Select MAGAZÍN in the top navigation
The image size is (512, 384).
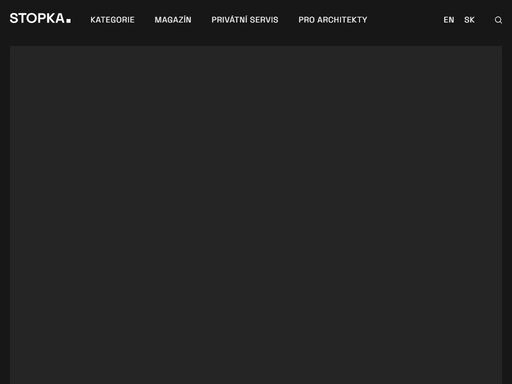[x=173, y=20]
